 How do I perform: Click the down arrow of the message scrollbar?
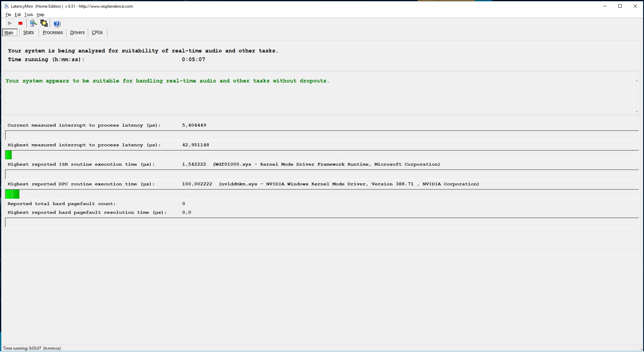click(637, 111)
